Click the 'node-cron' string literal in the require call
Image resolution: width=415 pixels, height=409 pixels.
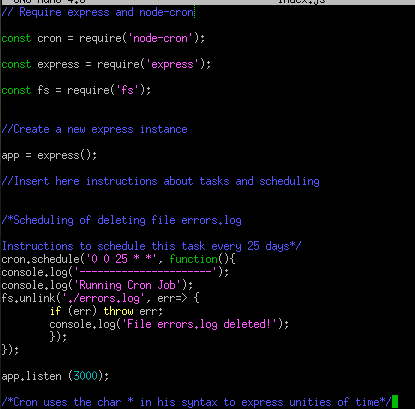(160, 39)
